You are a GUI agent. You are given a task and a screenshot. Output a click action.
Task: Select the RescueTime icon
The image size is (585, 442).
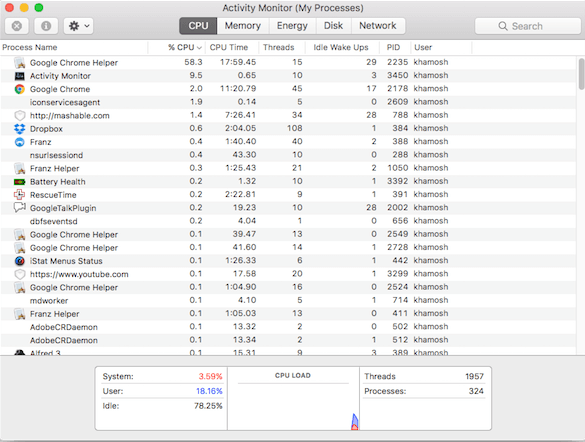click(19, 195)
